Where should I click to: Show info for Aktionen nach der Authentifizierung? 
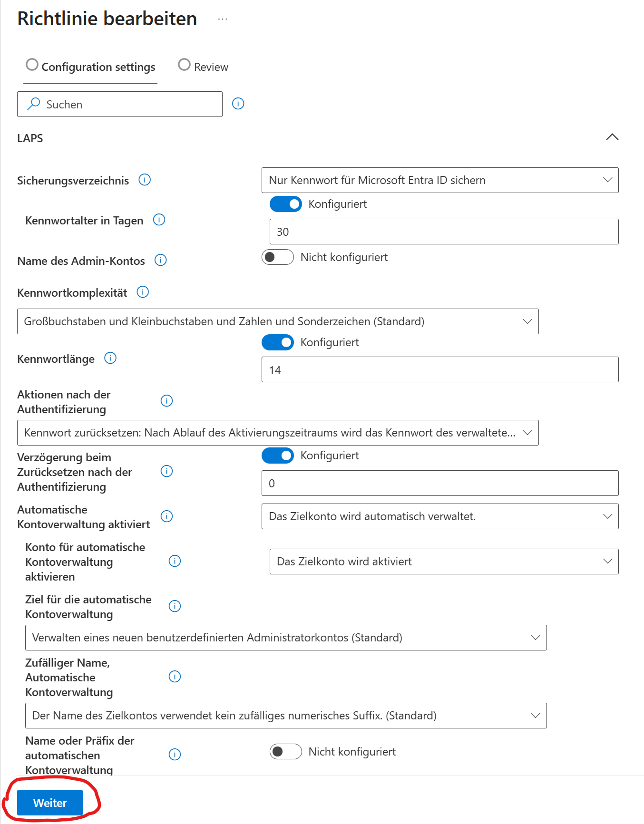click(166, 401)
